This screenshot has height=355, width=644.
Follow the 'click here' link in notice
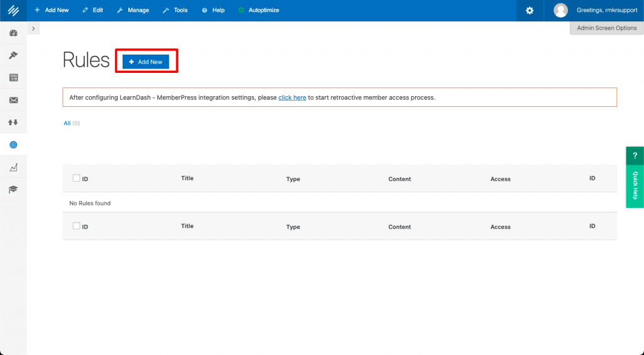coord(292,97)
